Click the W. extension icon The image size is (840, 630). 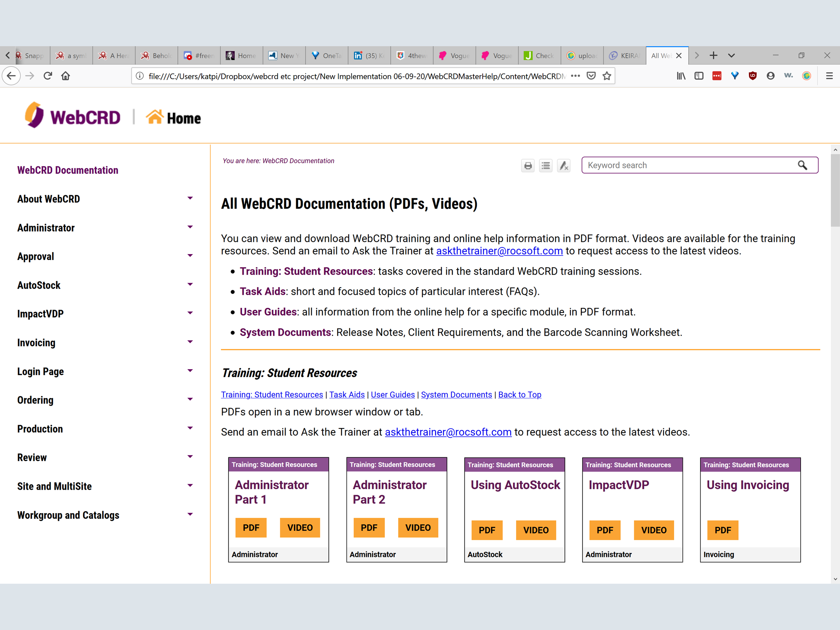788,76
